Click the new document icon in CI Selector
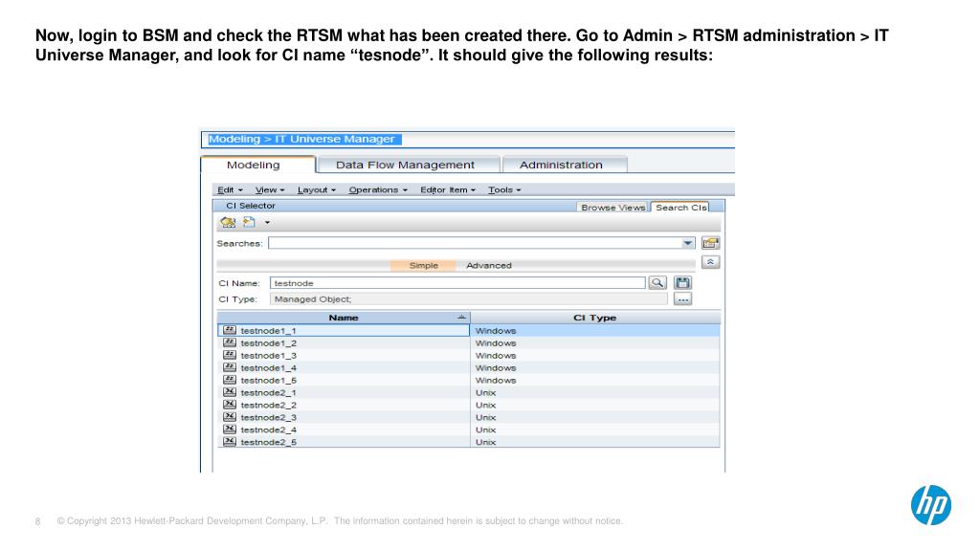The width and height of the screenshot is (980, 551). [250, 222]
